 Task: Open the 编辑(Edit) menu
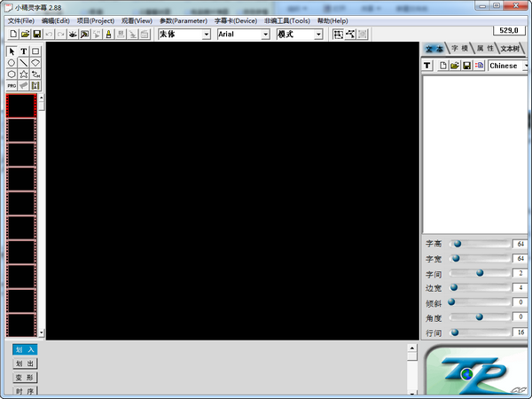pyautogui.click(x=56, y=20)
